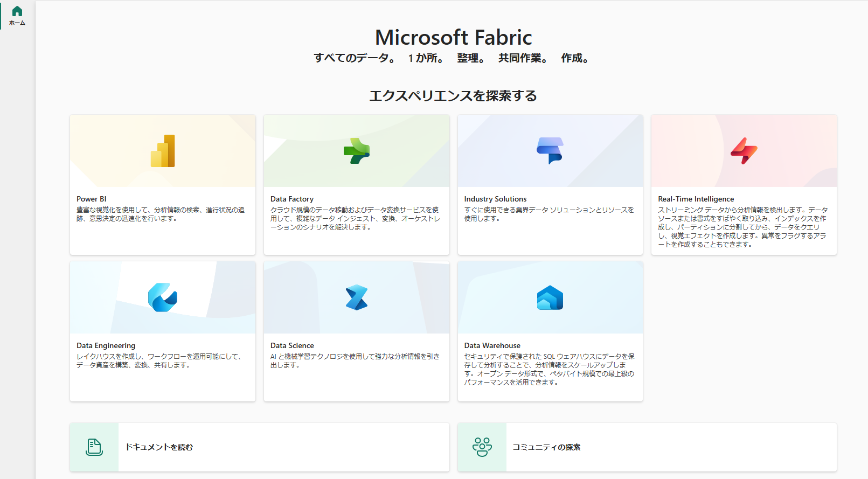
Task: Click the Power BI description text
Action: tap(161, 214)
